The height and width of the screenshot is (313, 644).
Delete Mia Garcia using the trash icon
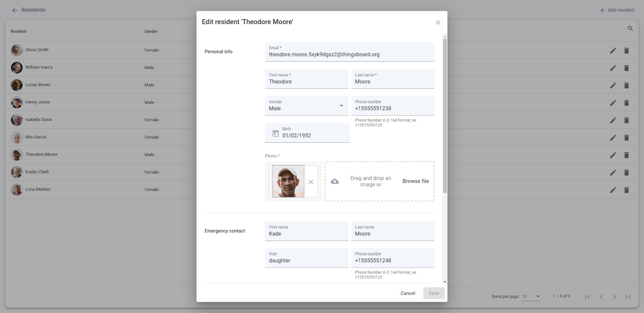point(626,138)
